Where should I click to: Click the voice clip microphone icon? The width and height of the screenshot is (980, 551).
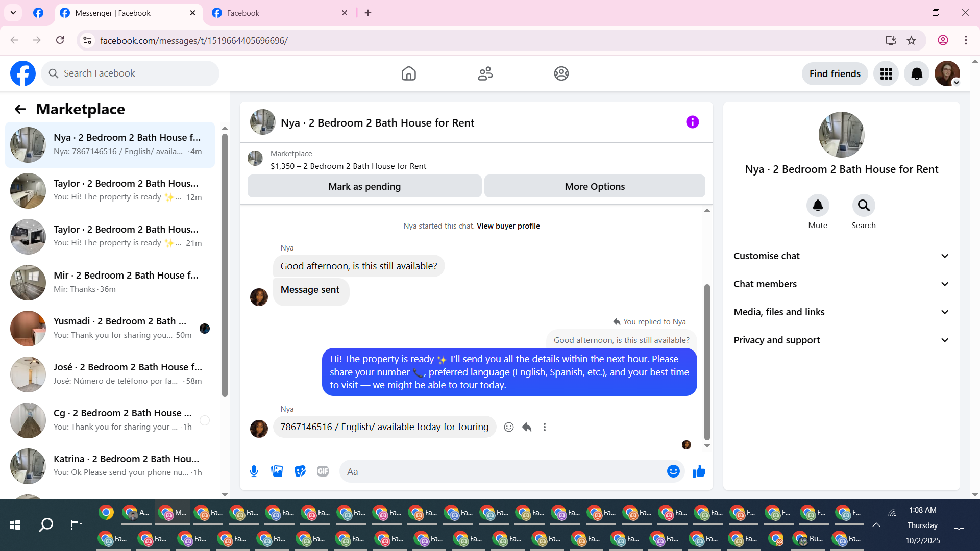click(254, 471)
